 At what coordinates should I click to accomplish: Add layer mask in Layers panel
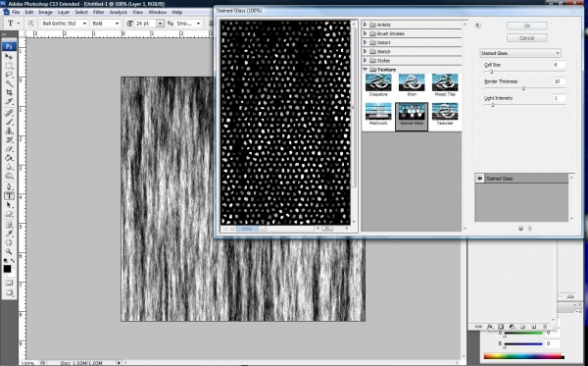click(x=501, y=327)
